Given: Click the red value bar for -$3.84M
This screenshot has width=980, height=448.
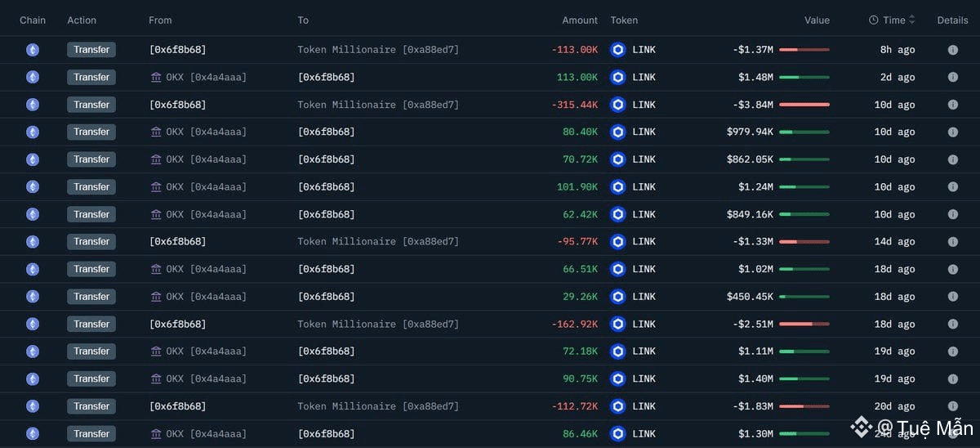Looking at the screenshot, I should coord(804,105).
